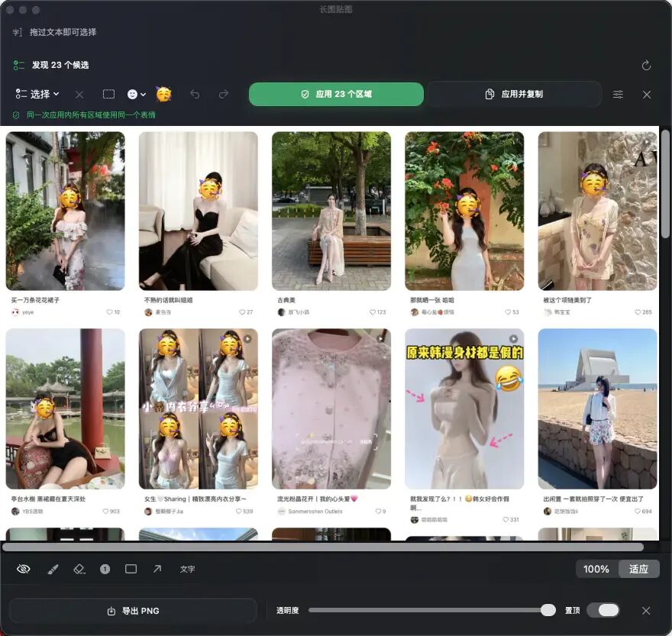672x636 pixels.
Task: Select the brush tool in bottom toolbar
Action: pos(53,569)
